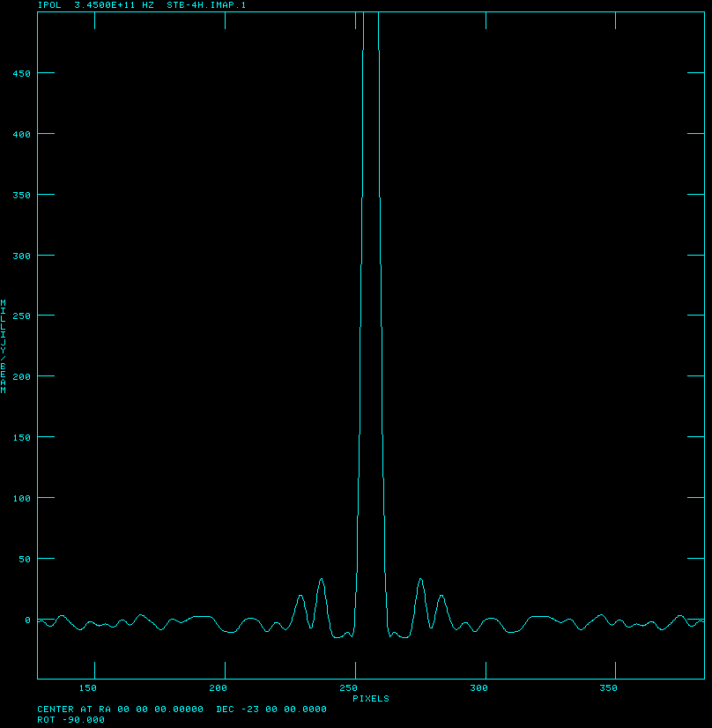Click the y-axis value '100'
The image size is (712, 728).
point(21,499)
